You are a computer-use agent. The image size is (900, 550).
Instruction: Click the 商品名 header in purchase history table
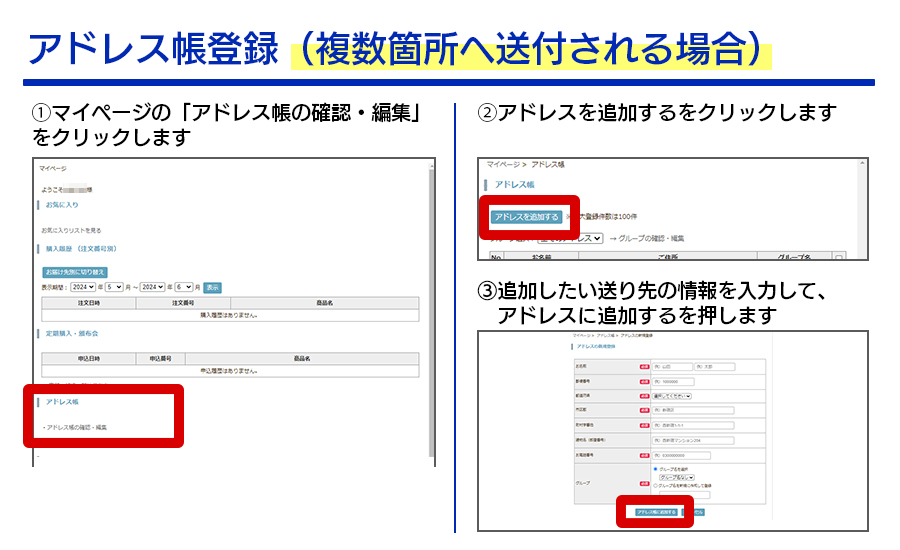tap(325, 303)
